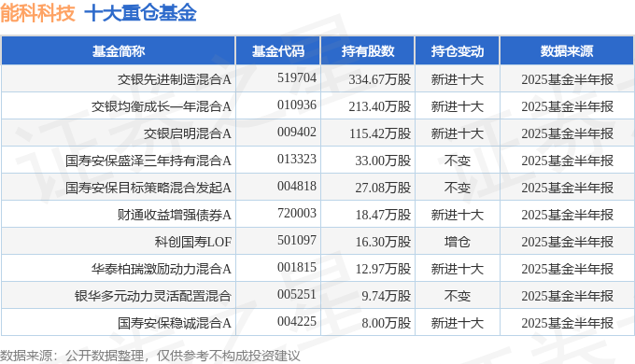The image size is (635, 364).
Task: Click the 持仓变动 column header
Action: point(458,51)
